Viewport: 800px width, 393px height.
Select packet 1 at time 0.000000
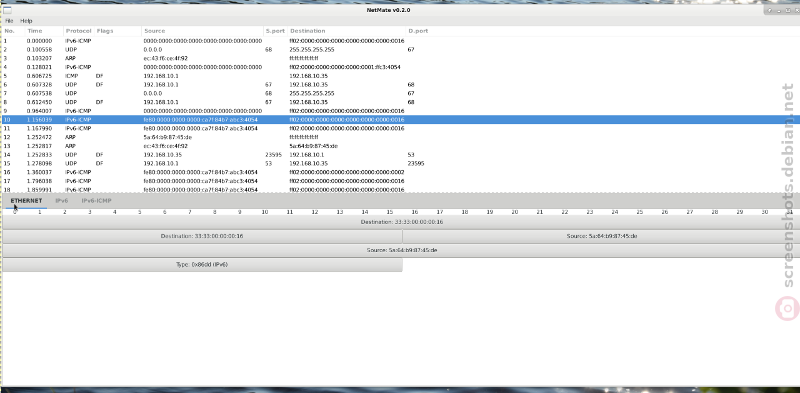click(400, 41)
